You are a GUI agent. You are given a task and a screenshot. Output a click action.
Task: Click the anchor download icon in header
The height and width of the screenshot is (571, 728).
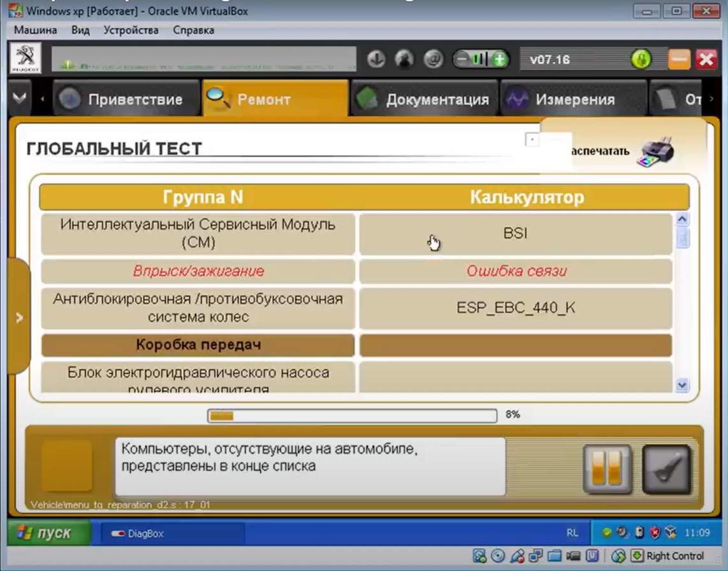(x=376, y=59)
